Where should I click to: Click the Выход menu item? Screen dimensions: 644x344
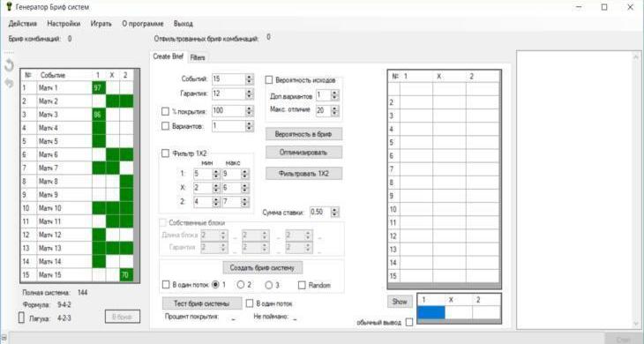(x=183, y=24)
